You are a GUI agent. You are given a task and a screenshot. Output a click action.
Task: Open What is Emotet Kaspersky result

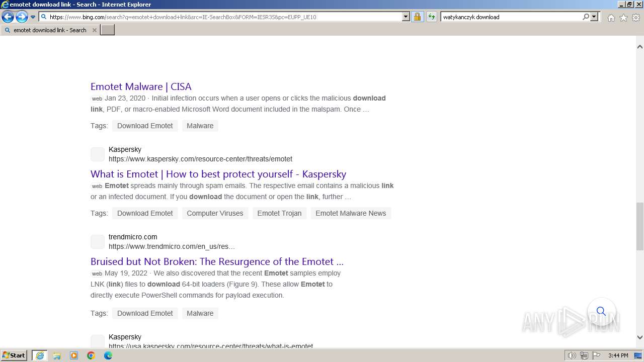(218, 174)
